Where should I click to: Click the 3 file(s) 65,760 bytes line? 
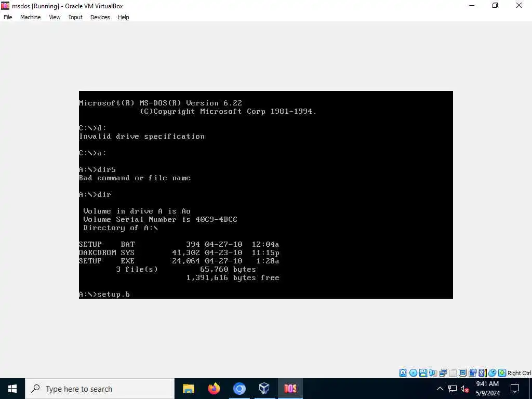tap(186, 270)
